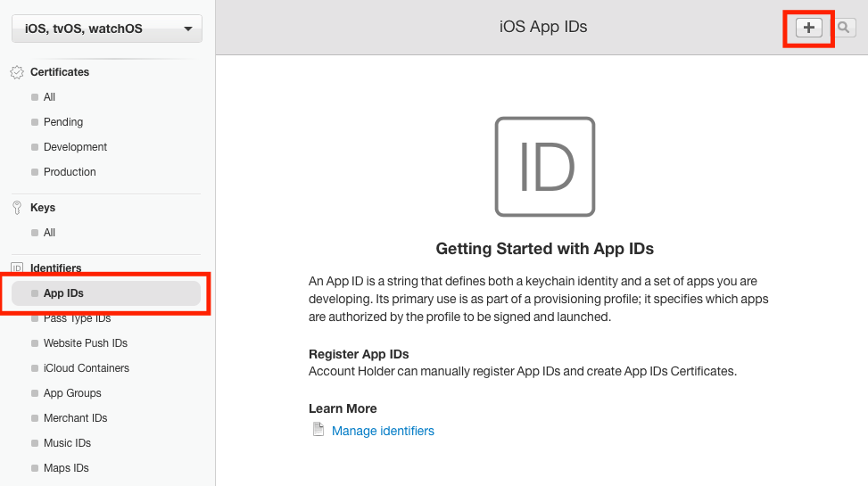
Task: Open Music IDs
Action: [67, 443]
